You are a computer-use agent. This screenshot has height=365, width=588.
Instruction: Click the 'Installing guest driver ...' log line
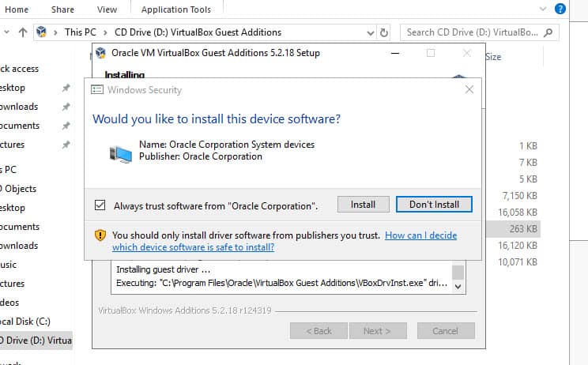point(164,269)
